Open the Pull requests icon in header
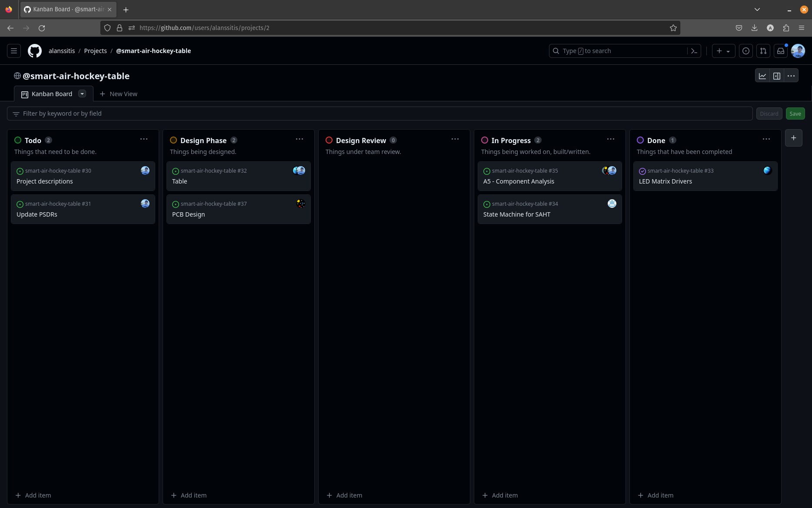Viewport: 812px width, 508px height. pyautogui.click(x=763, y=51)
